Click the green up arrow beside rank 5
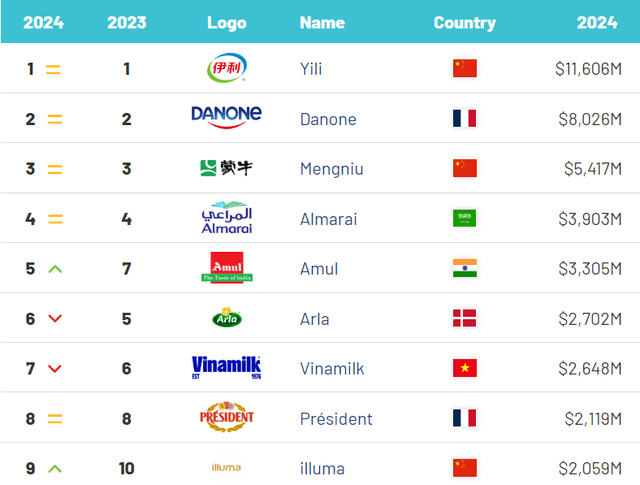Viewport: 640px width, 485px height. pyautogui.click(x=54, y=269)
